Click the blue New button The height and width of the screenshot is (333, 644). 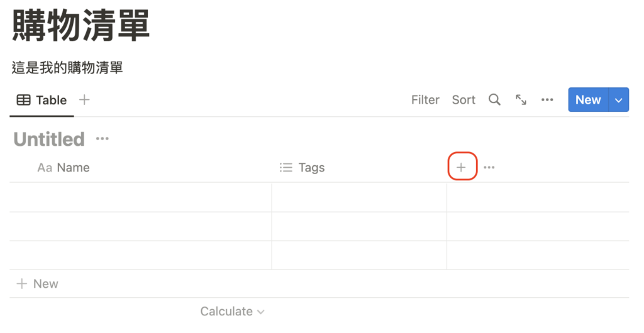point(588,100)
